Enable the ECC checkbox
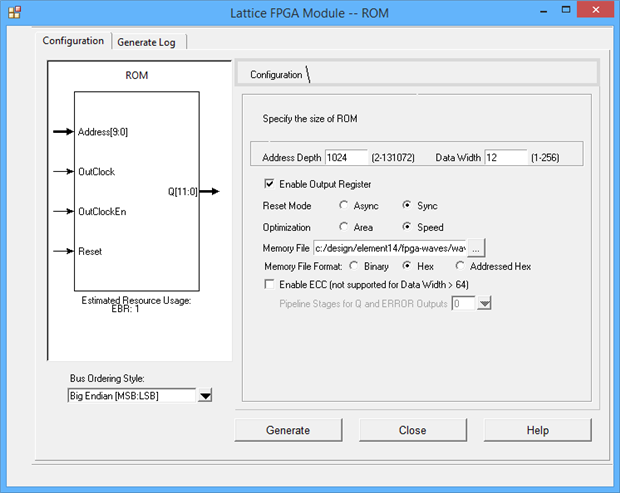The height and width of the screenshot is (493, 620). point(269,284)
